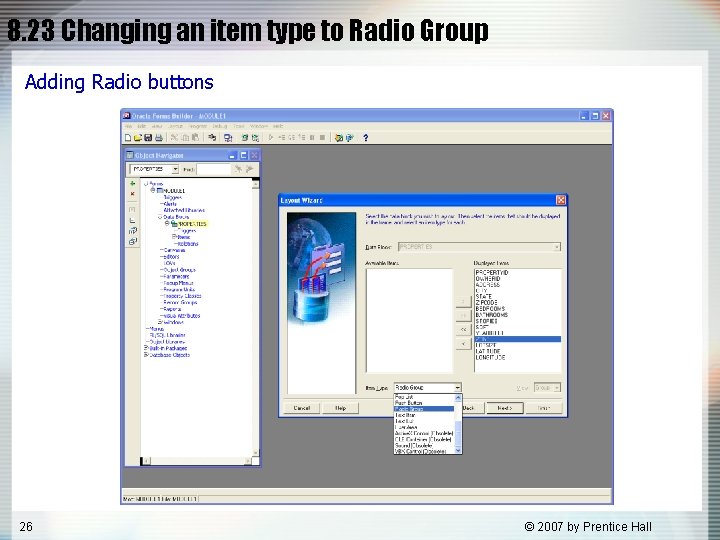This screenshot has width=720, height=540.
Task: Select OWNERID in Displayed Items
Action: click(488, 279)
